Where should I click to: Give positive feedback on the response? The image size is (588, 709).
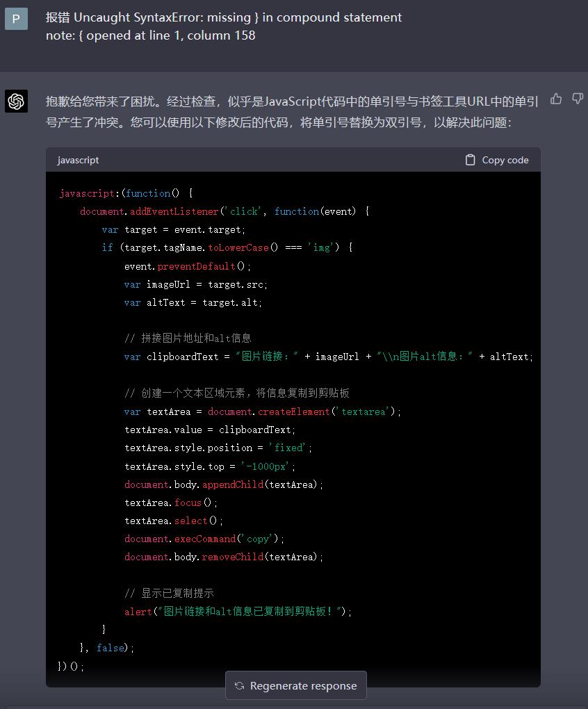(555, 100)
